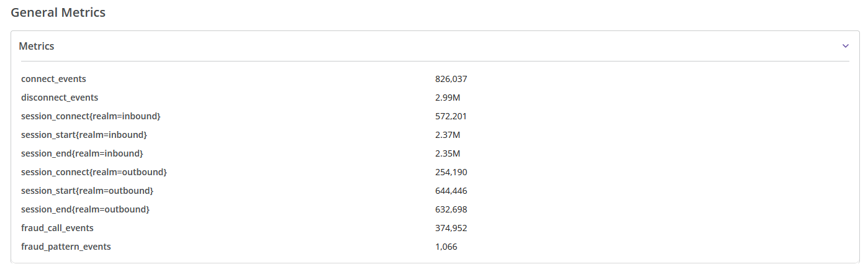868x269 pixels.
Task: Click the fraud_pattern_events value 1,066
Action: click(446, 247)
